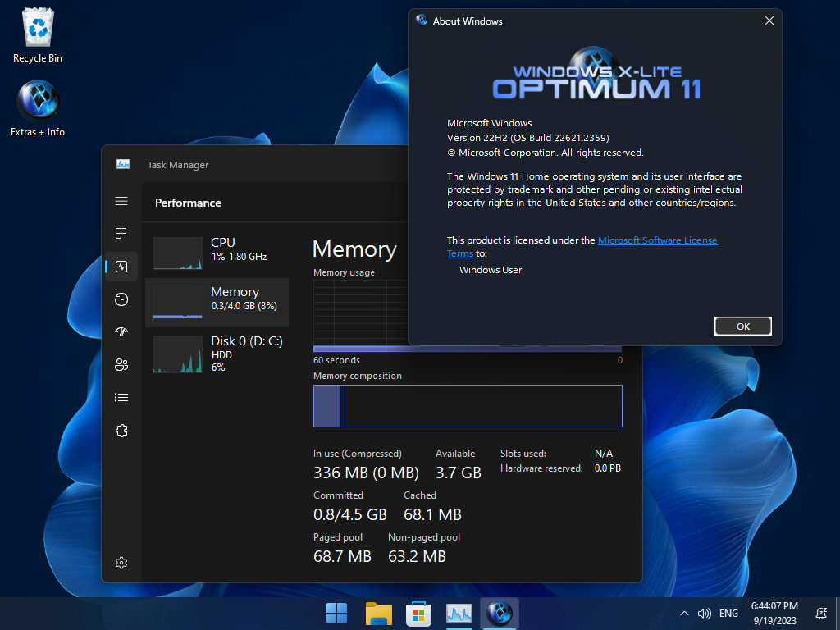
Task: Open the Microsoft Software License Terms link
Action: coord(657,240)
